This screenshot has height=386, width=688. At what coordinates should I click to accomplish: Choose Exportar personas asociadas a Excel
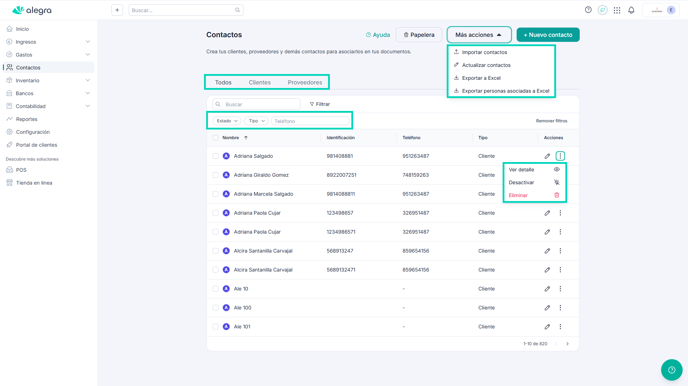coord(501,91)
